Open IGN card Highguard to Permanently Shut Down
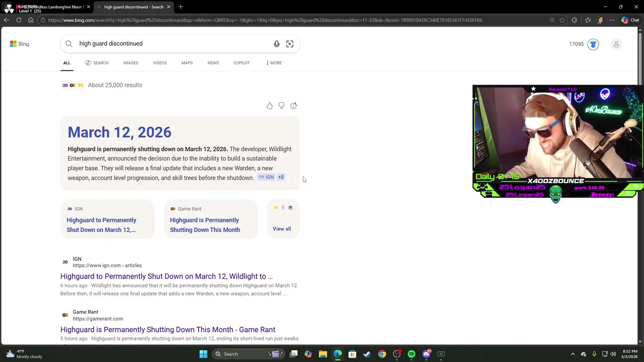644x362 pixels. [107, 219]
